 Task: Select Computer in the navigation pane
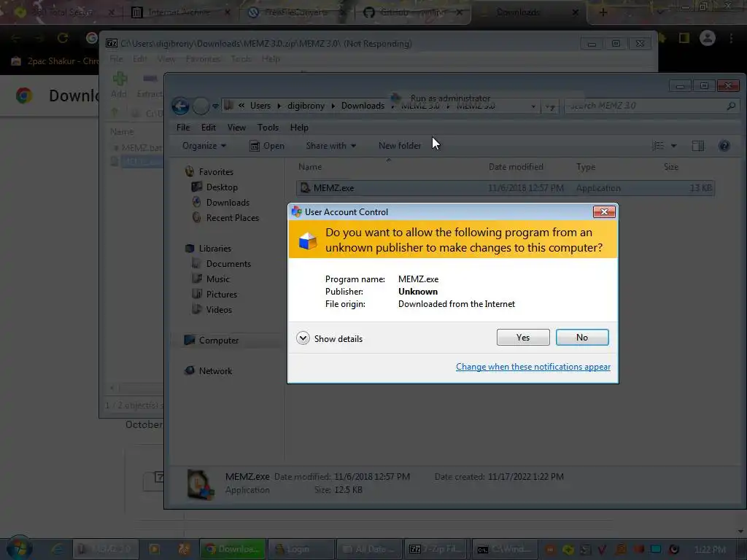point(218,341)
